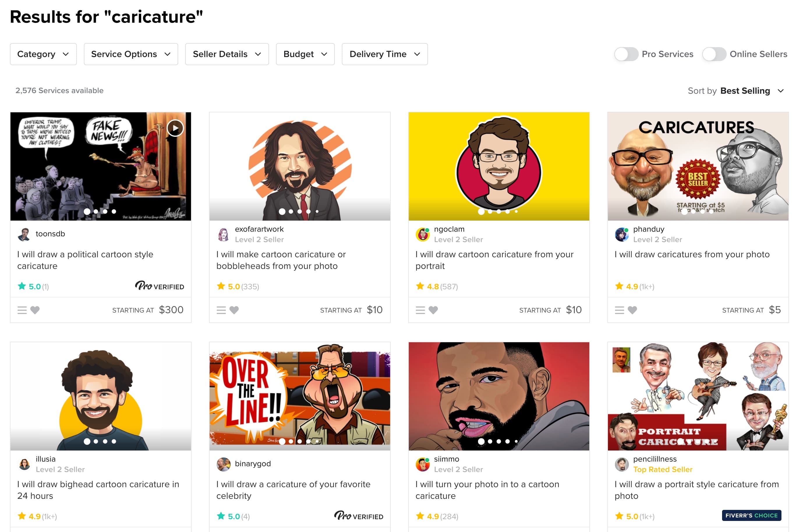
Task: Click the list menu icon on exofarartwork's gig
Action: [221, 310]
